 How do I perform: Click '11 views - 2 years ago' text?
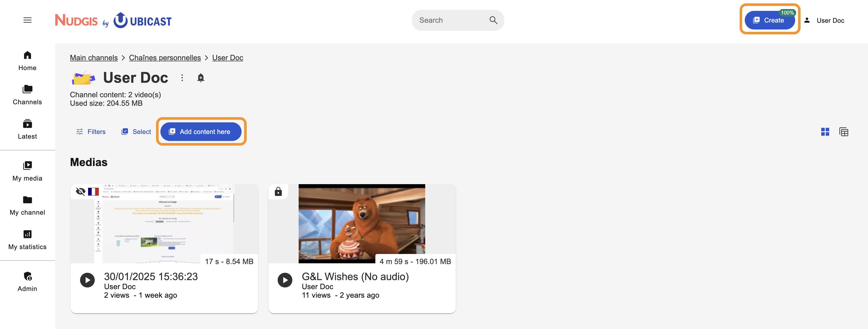point(340,295)
